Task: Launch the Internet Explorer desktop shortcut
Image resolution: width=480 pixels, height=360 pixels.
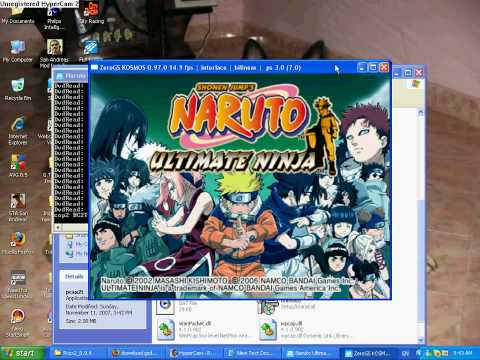Action: pyautogui.click(x=18, y=130)
